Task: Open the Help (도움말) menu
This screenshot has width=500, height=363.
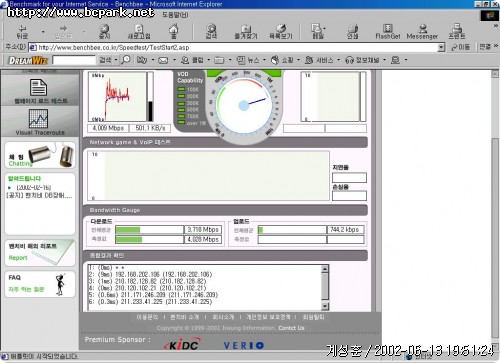Action: click(x=175, y=15)
